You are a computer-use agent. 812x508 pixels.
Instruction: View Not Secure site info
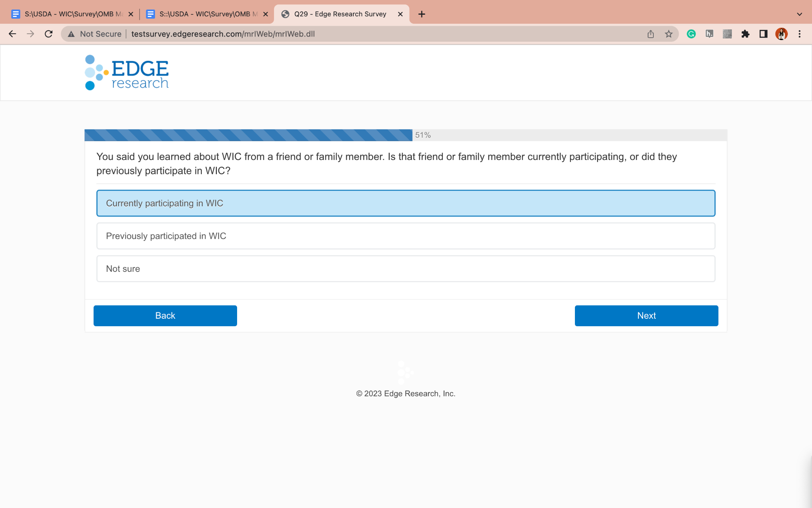pos(95,34)
